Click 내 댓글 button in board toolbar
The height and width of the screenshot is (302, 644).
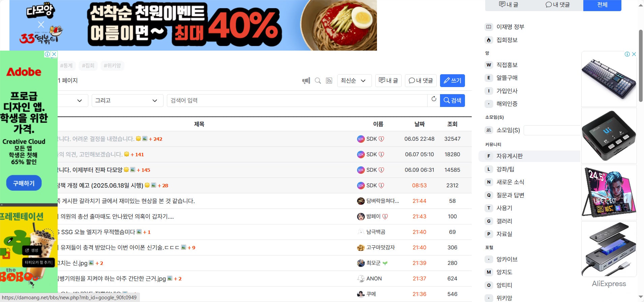(421, 81)
